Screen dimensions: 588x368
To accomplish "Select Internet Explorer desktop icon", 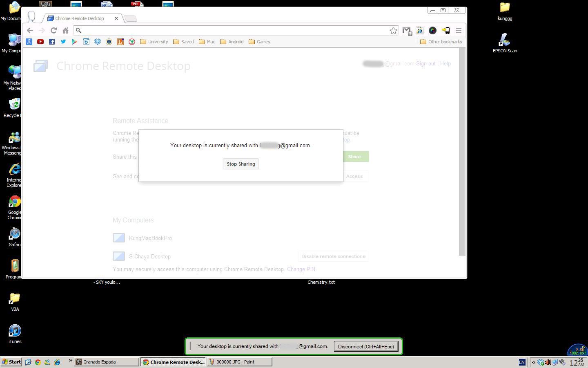I will tap(15, 175).
